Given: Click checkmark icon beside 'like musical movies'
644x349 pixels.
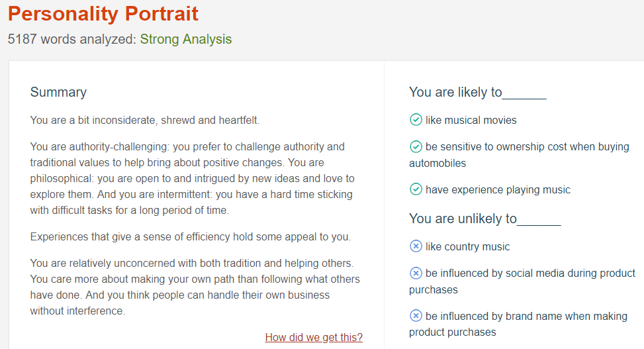Looking at the screenshot, I should 416,120.
